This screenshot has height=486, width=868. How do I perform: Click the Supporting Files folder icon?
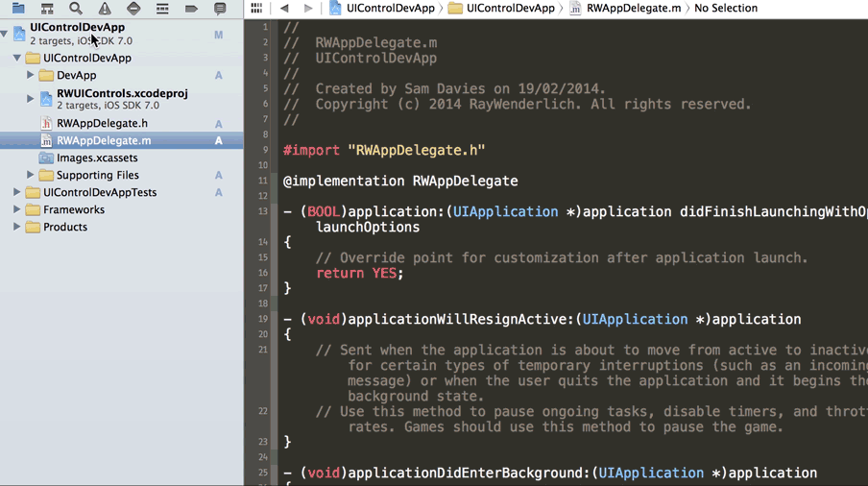46,175
